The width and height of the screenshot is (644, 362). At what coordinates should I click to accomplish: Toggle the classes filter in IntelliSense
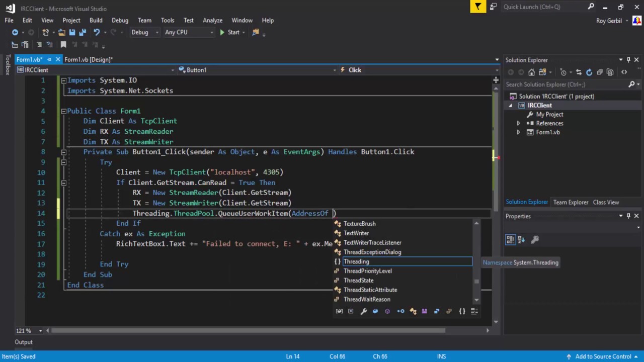click(413, 311)
